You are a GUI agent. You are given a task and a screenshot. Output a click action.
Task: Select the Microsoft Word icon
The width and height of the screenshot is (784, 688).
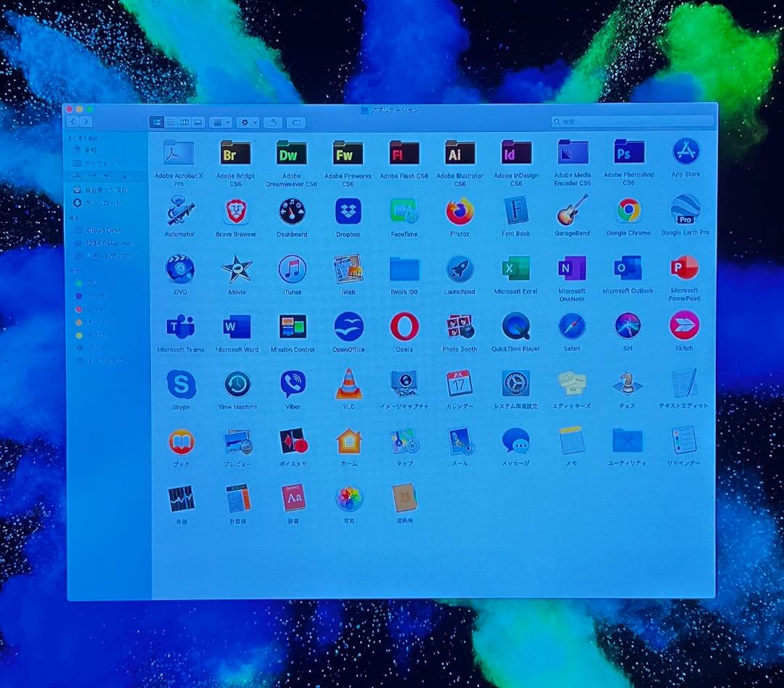[x=237, y=327]
